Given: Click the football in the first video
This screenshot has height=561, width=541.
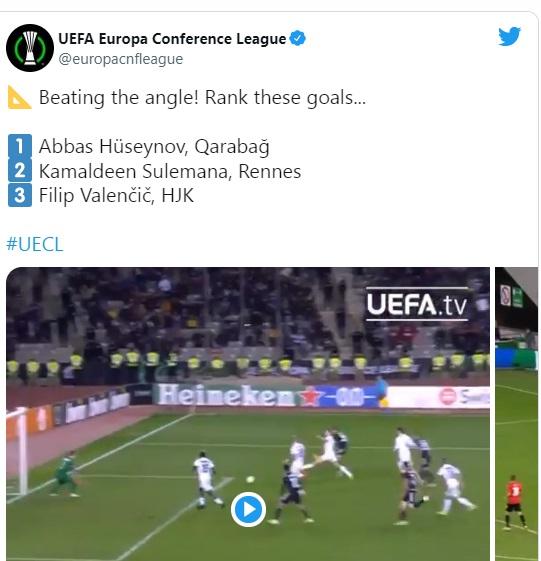Looking at the screenshot, I should click(x=250, y=479).
